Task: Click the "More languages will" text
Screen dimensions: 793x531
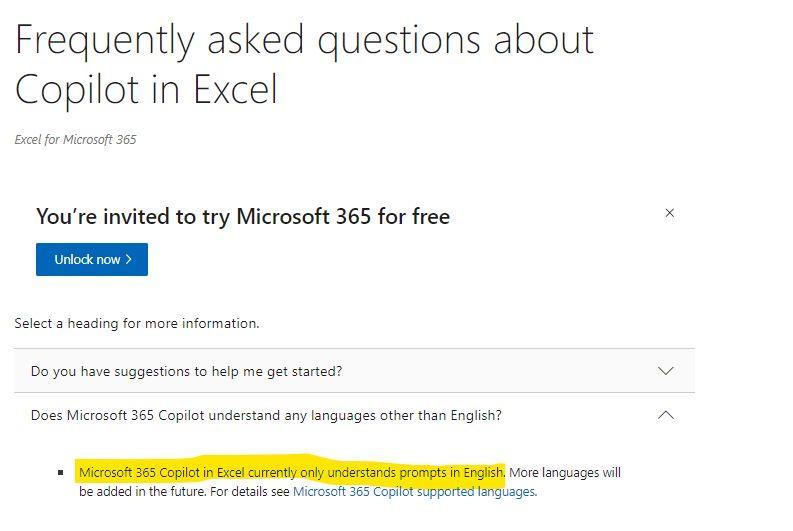Action: [x=565, y=472]
